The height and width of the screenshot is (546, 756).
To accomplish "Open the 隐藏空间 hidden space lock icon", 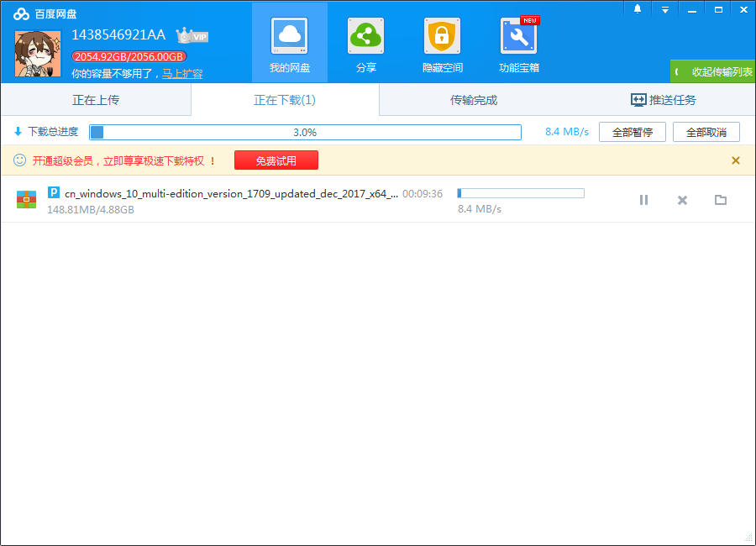I will click(x=442, y=36).
